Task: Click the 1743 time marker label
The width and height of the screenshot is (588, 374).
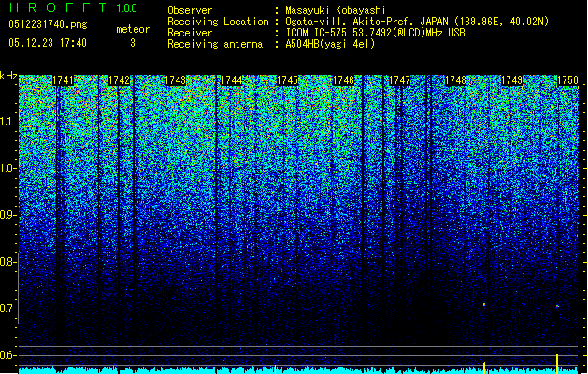Action: (x=175, y=80)
